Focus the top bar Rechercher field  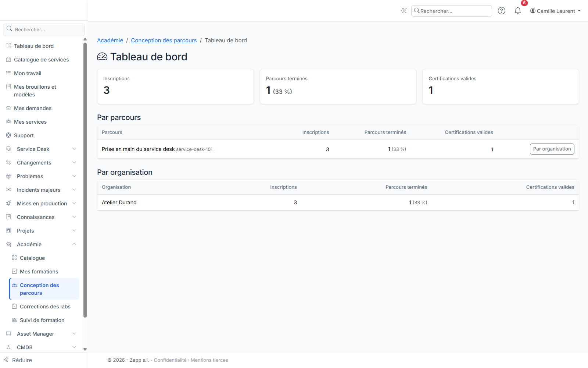451,11
